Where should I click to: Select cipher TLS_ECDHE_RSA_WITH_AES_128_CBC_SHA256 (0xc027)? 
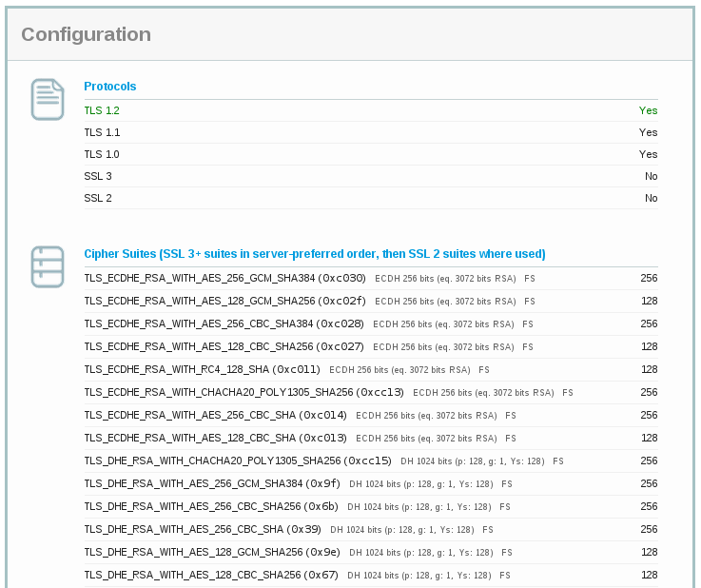tap(224, 346)
